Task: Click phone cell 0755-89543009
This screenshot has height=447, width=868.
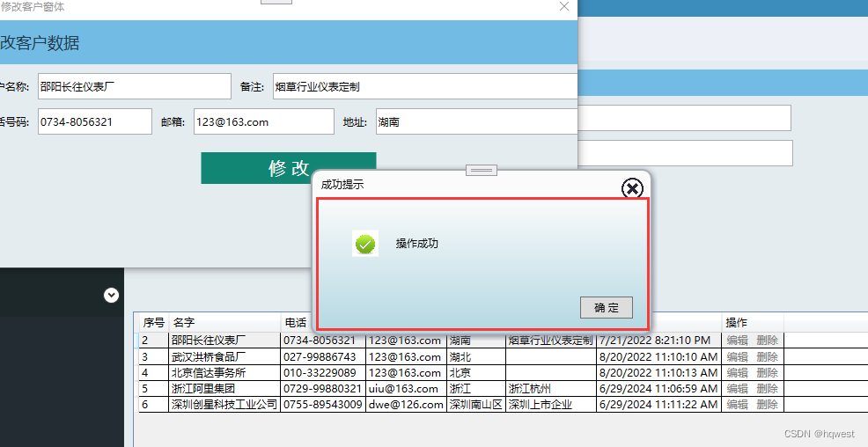Action: click(323, 405)
